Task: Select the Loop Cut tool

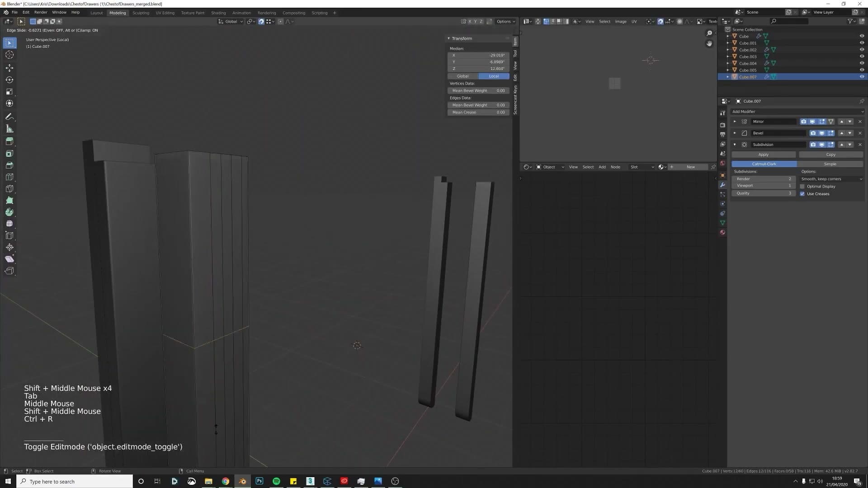Action: tap(9, 177)
